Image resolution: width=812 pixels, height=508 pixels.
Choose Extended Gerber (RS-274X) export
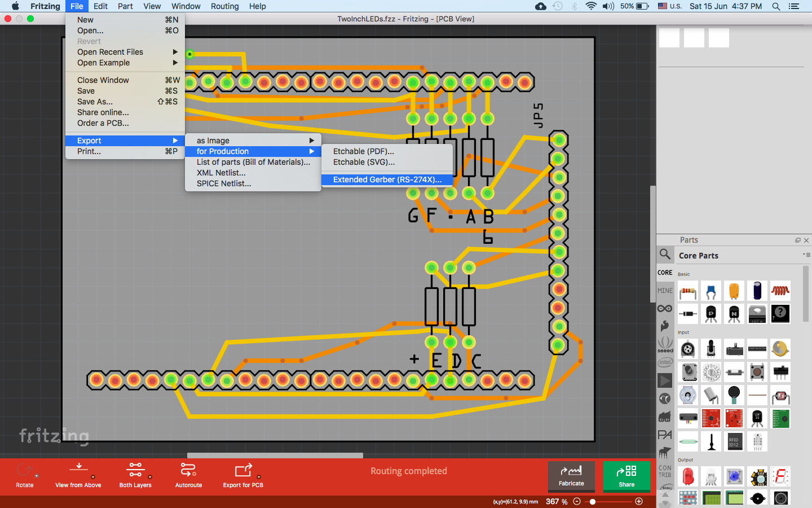coord(387,179)
